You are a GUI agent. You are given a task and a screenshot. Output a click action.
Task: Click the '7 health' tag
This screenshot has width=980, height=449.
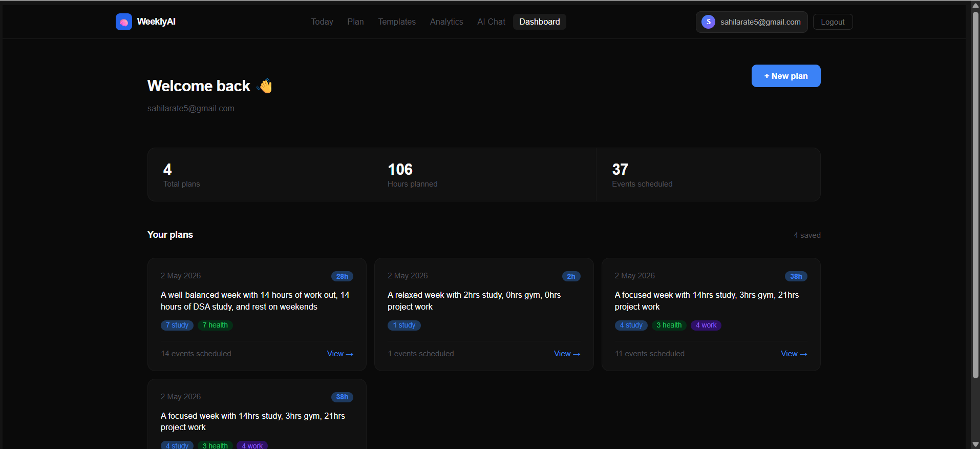click(x=215, y=325)
